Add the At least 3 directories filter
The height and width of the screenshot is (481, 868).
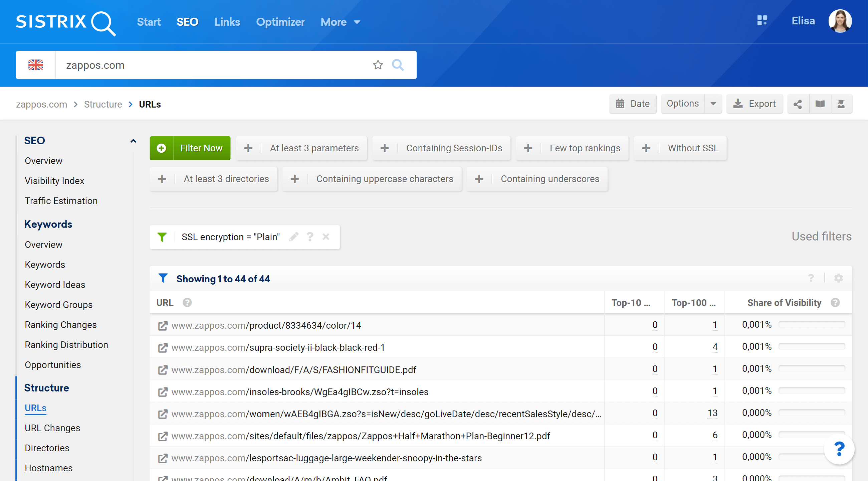(213, 179)
